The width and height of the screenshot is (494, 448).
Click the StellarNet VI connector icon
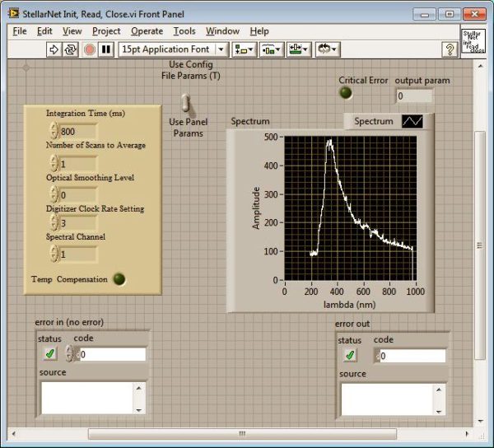(473, 41)
